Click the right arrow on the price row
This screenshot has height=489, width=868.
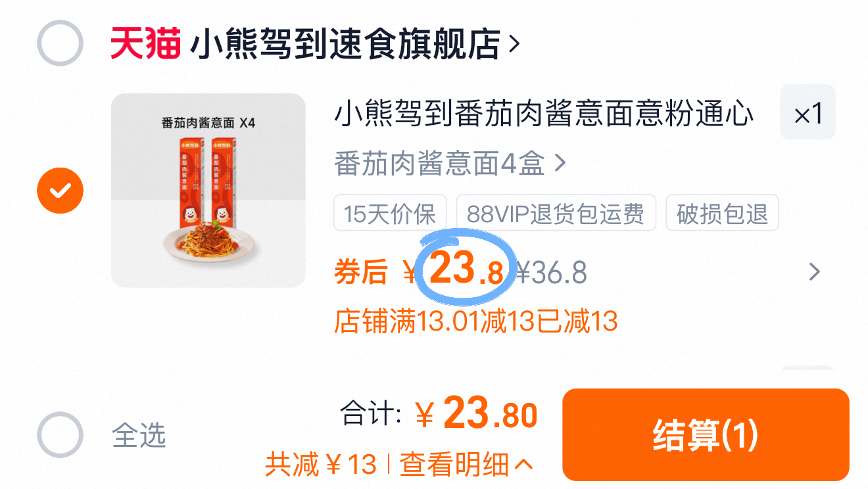pos(815,271)
